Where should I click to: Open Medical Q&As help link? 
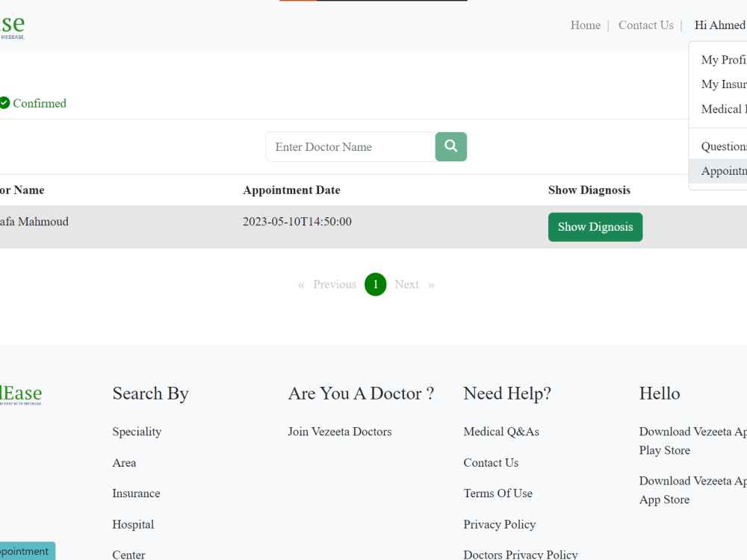[x=501, y=432]
